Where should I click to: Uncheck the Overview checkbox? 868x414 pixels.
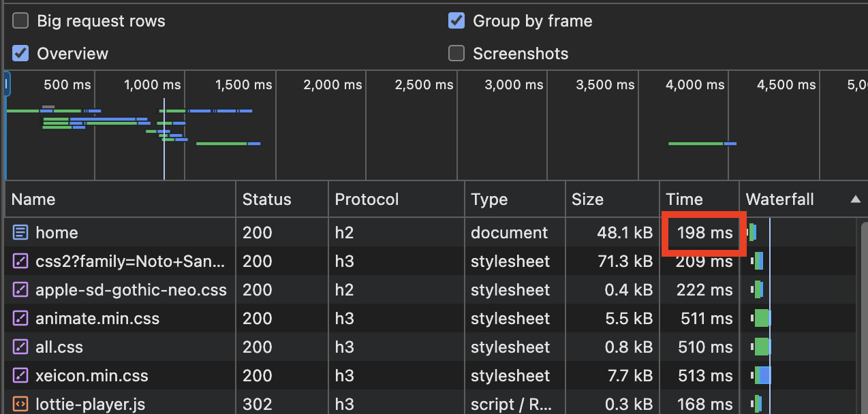pos(21,54)
